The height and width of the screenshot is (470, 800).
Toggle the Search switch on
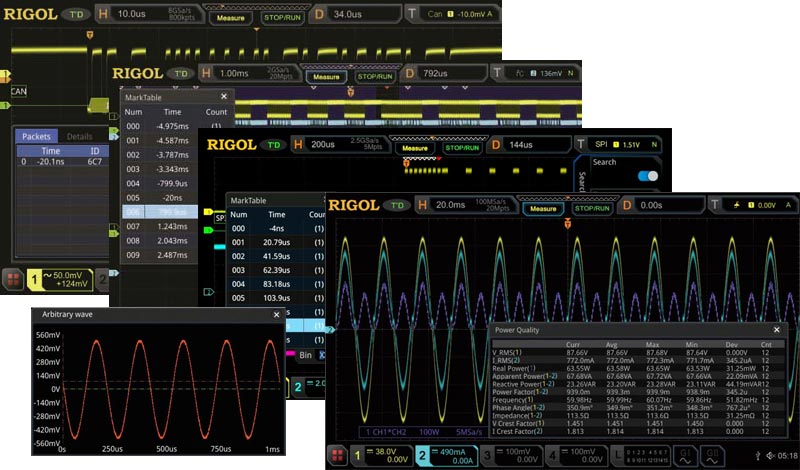tap(648, 176)
